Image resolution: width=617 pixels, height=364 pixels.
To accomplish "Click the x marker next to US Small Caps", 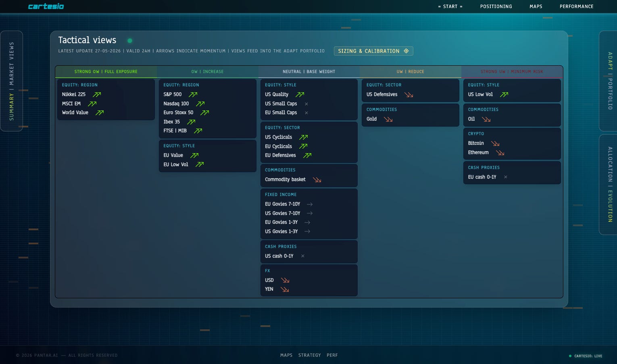I will tap(306, 104).
